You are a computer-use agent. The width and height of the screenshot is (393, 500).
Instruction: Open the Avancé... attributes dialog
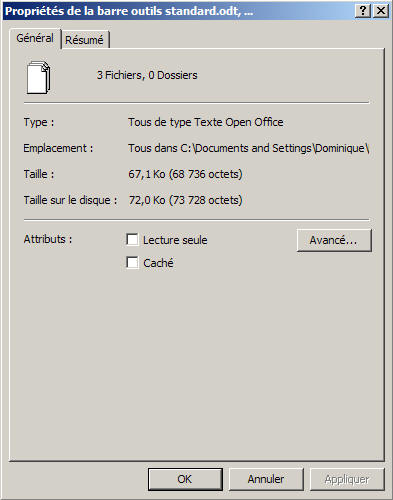click(x=334, y=240)
